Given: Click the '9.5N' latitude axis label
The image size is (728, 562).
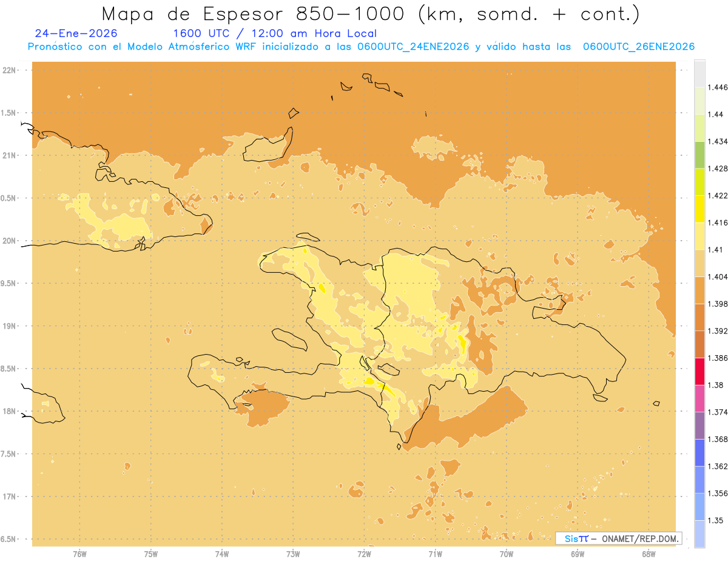Looking at the screenshot, I should point(9,284).
